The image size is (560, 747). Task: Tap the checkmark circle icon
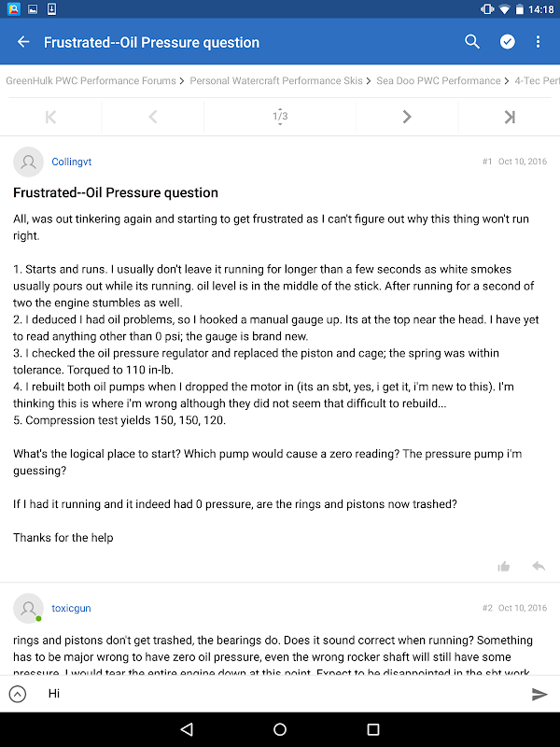click(507, 42)
